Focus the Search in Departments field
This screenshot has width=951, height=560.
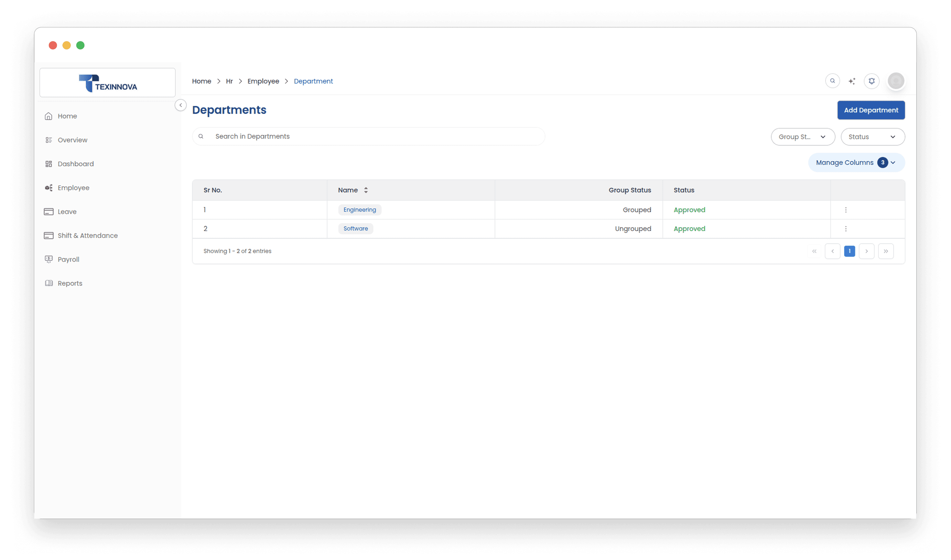(x=374, y=136)
